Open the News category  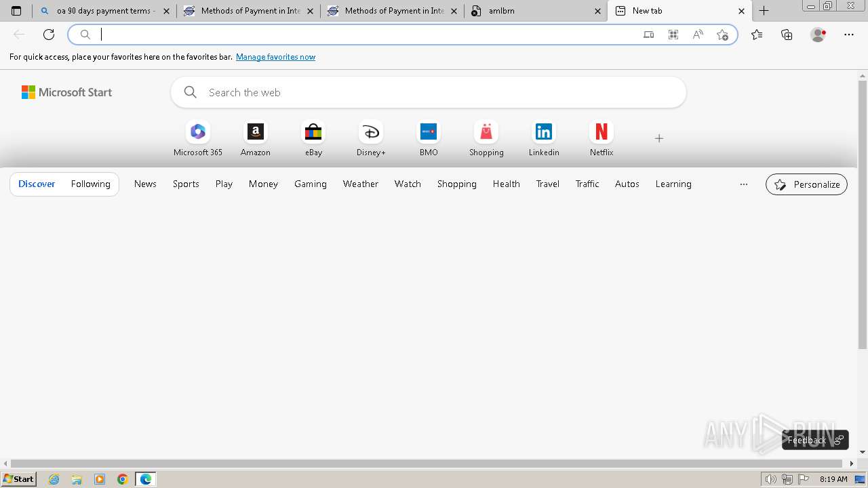tap(145, 184)
